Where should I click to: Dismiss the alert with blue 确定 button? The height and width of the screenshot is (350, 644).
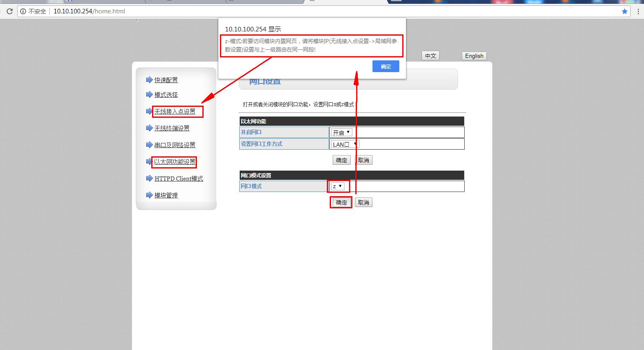tap(385, 66)
